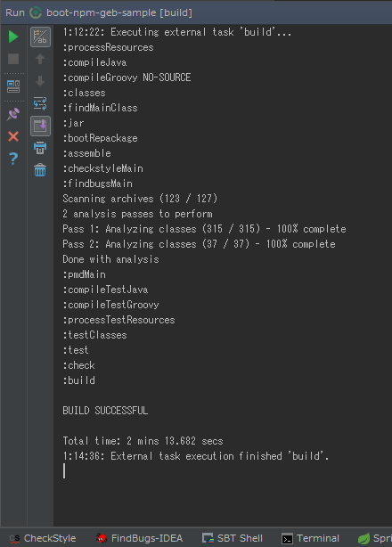Rerun the build with green play icon
The height and width of the screenshot is (547, 392).
(13, 37)
